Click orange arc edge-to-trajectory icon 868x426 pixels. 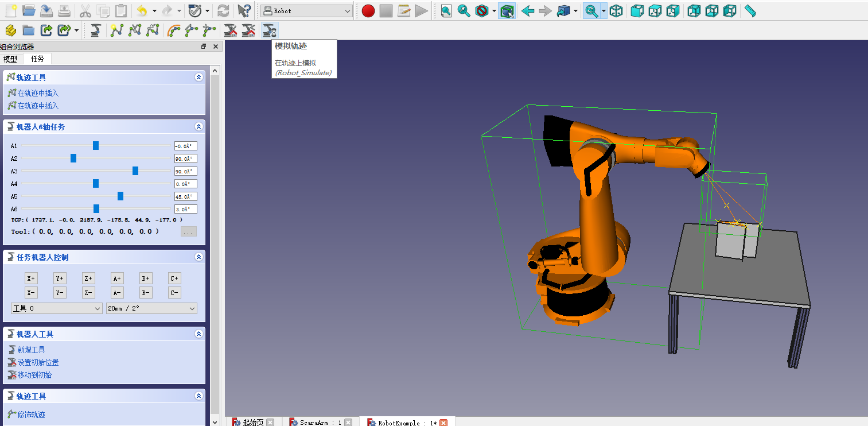(173, 30)
